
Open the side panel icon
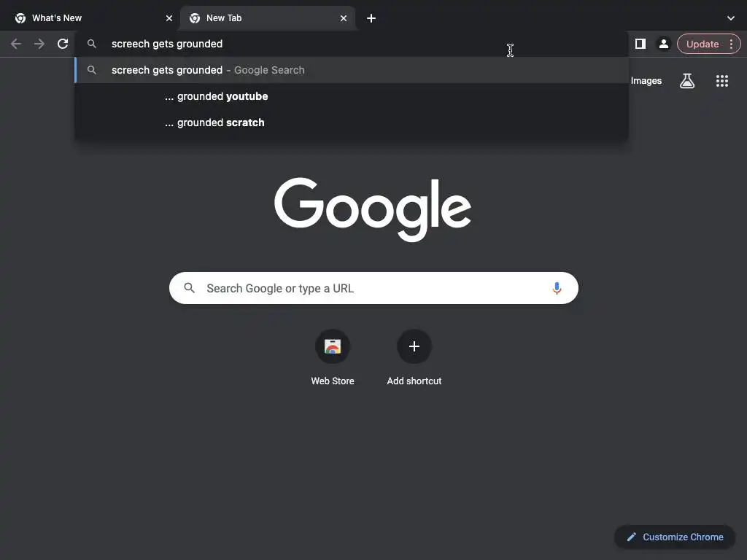click(x=640, y=44)
